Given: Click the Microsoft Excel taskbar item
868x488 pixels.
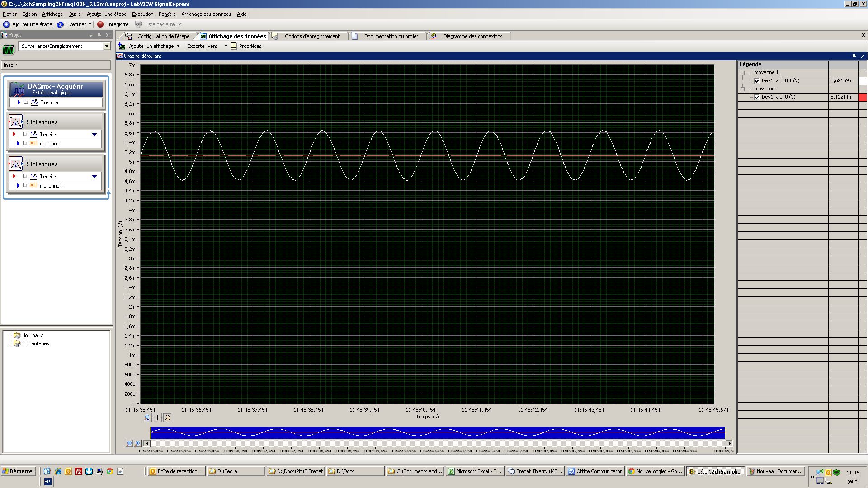Looking at the screenshot, I should point(474,471).
